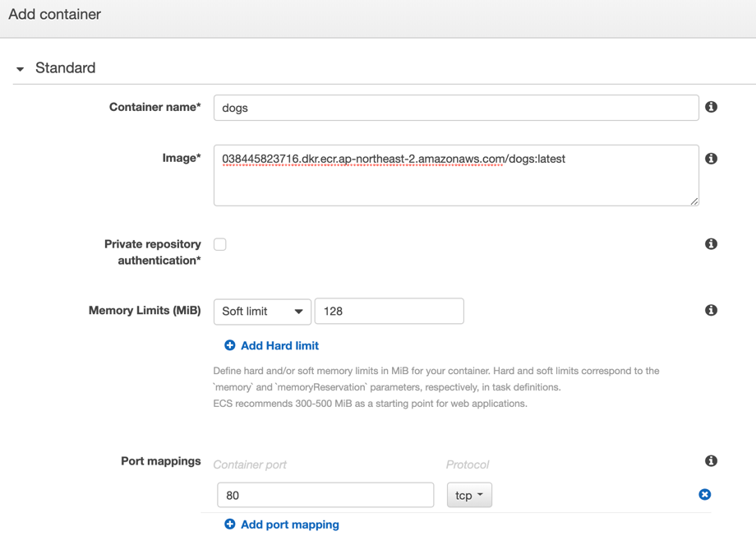
Task: Click the resize handle of Image textarea
Action: pos(694,201)
